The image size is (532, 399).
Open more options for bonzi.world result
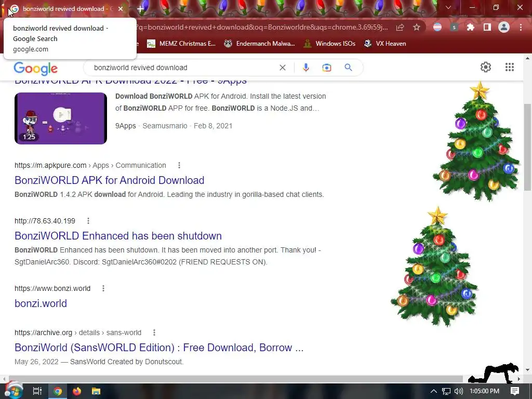[x=103, y=288]
